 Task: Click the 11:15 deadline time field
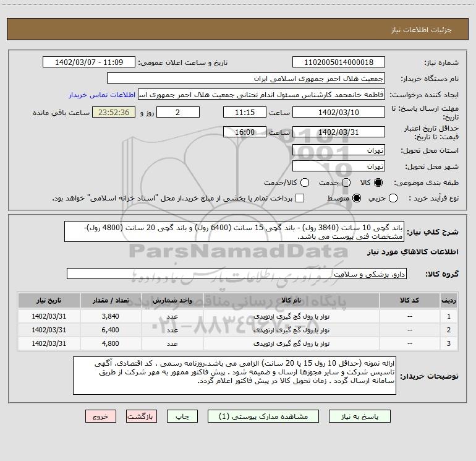pos(245,112)
